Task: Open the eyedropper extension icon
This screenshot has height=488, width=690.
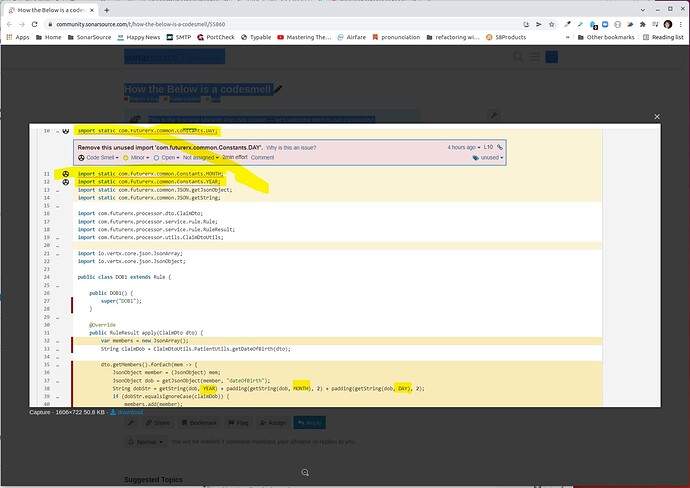Action: (568, 24)
